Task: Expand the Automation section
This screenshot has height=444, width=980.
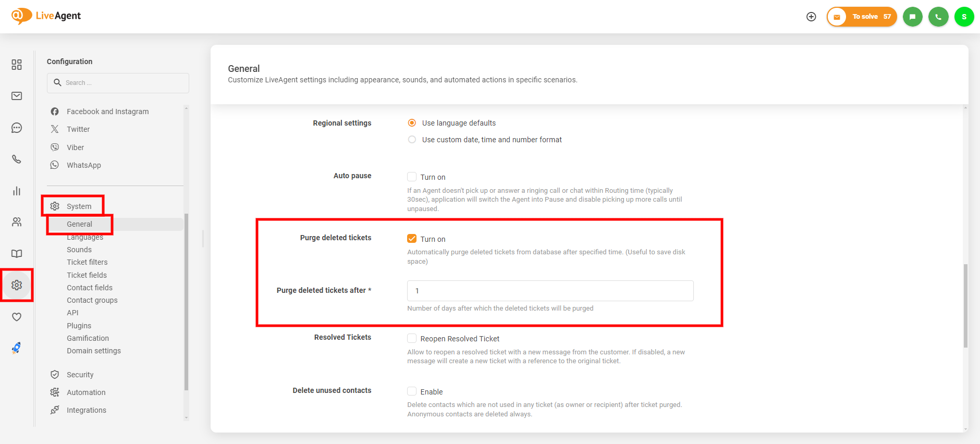Action: point(86,392)
